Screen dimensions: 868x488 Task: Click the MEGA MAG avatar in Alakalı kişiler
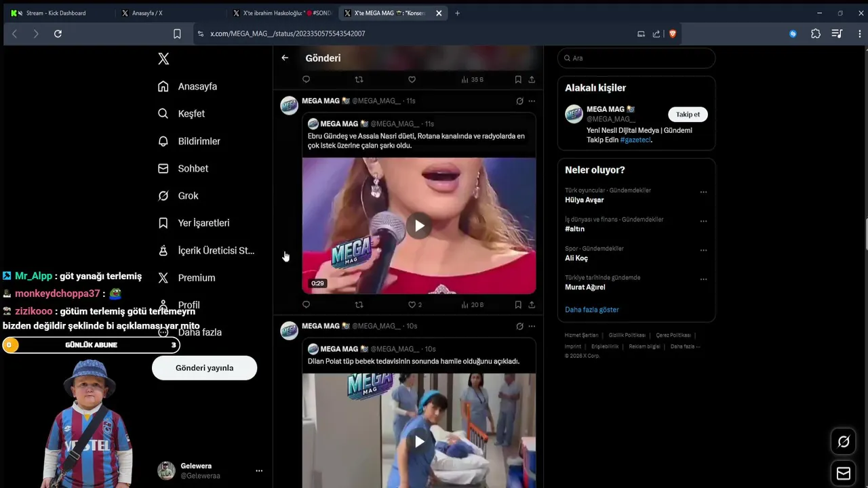click(x=574, y=114)
